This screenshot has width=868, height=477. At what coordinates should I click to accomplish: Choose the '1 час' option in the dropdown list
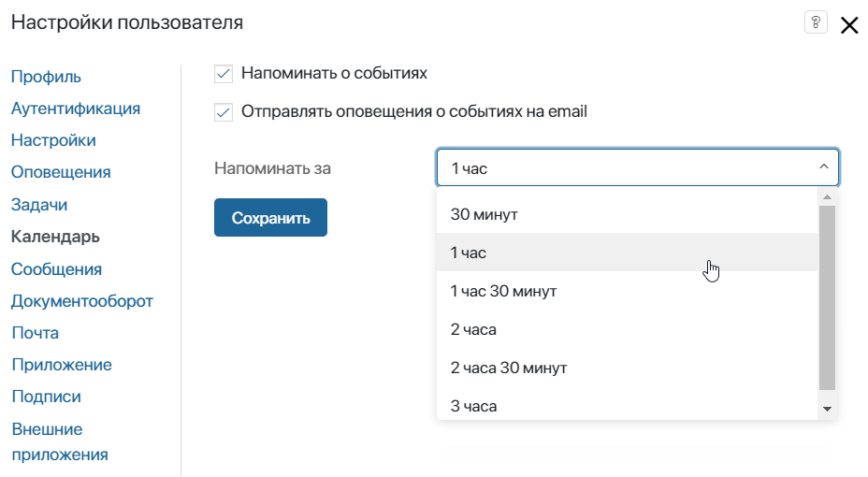click(x=628, y=253)
